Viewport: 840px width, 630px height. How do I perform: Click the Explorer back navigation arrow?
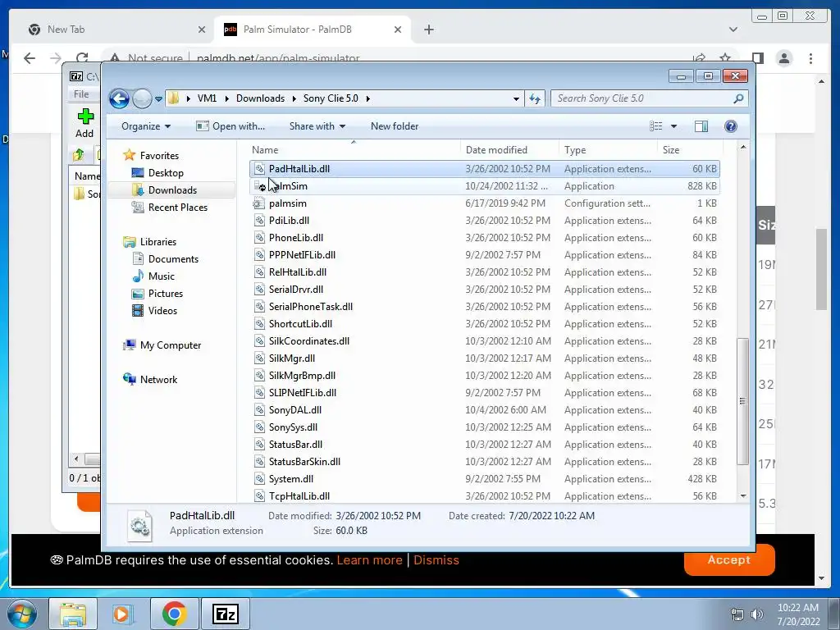coord(119,98)
